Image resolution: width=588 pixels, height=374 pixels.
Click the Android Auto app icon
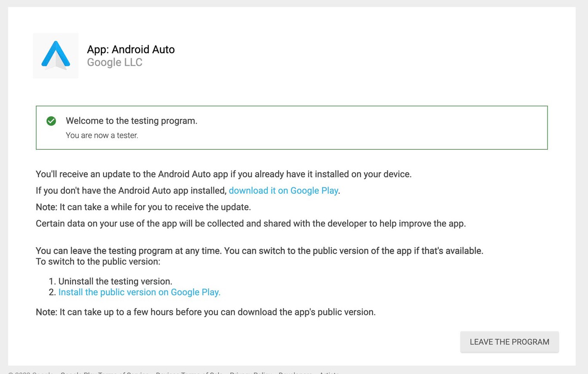55,56
